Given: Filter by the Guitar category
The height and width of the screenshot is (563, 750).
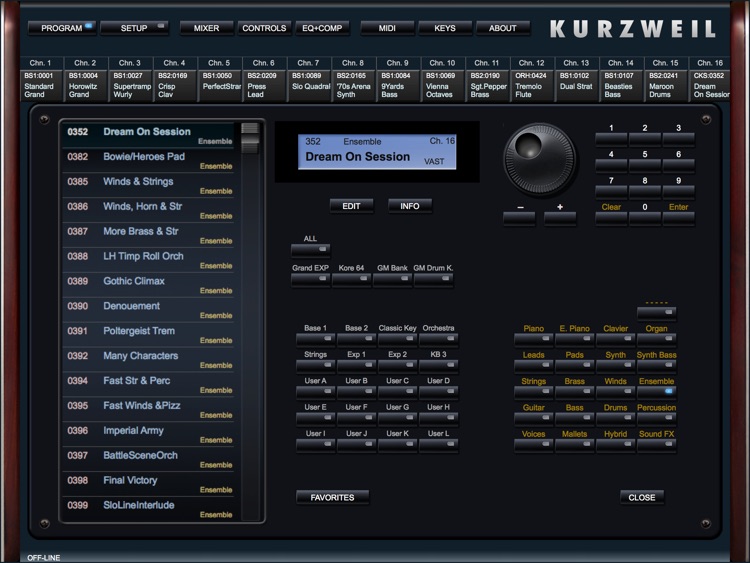Looking at the screenshot, I should tap(534, 419).
